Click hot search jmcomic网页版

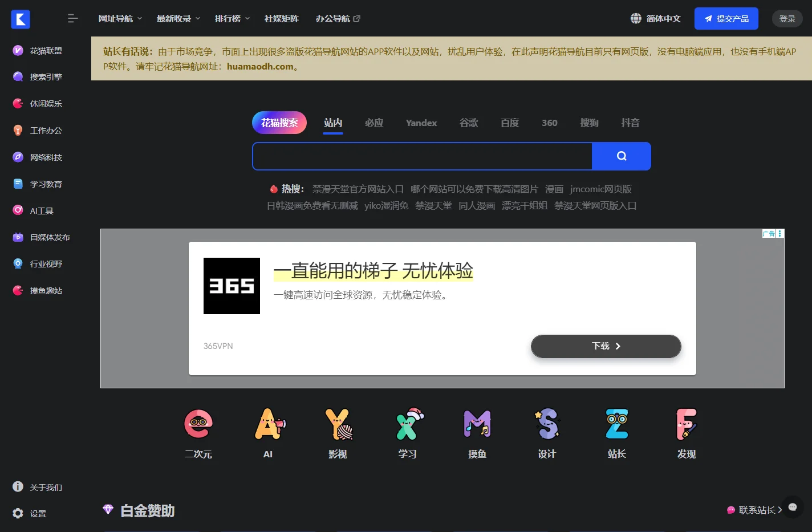[601, 189]
